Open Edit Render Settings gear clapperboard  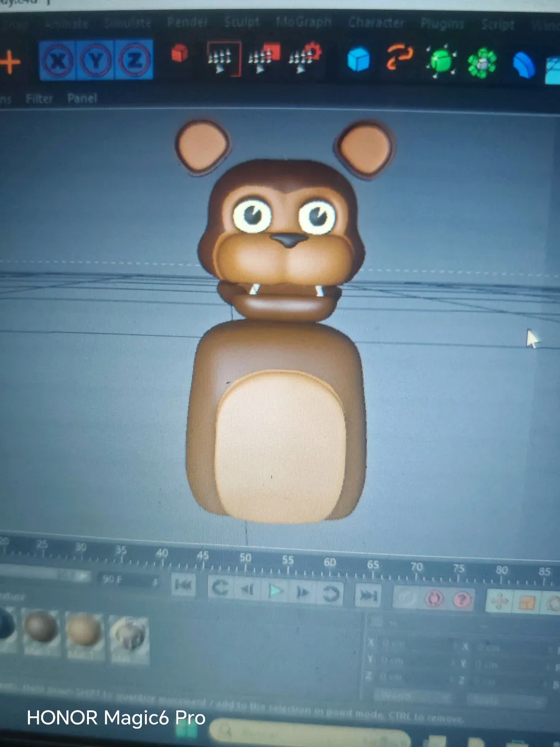[x=304, y=58]
